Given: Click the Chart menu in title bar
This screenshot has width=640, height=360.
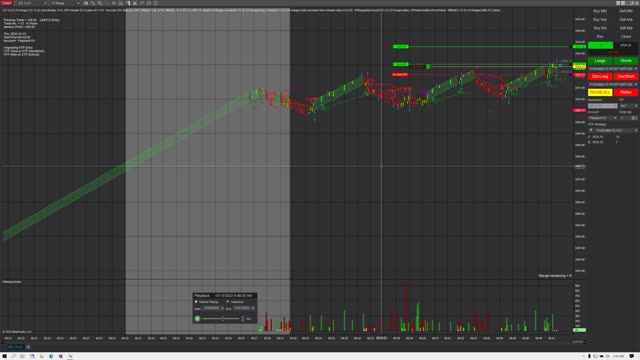Looking at the screenshot, I should pyautogui.click(x=7, y=3).
